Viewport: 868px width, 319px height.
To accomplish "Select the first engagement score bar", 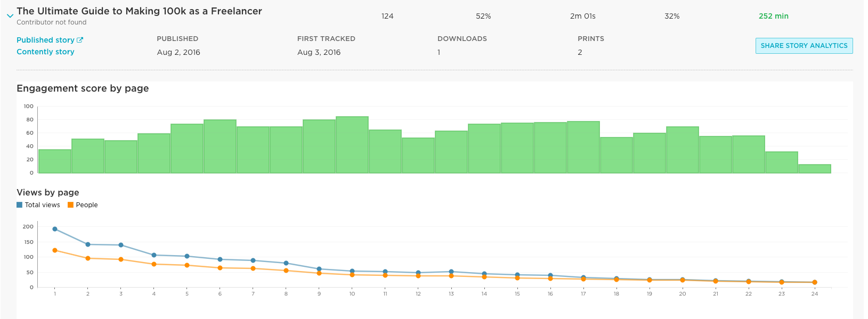I will [x=55, y=161].
